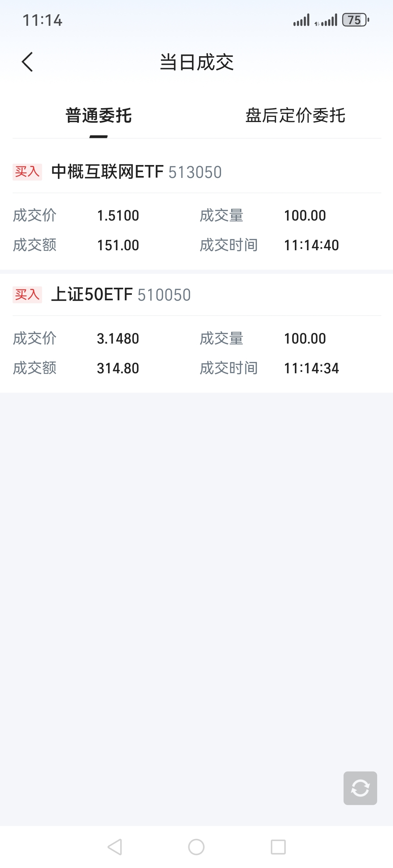
Task: Switch to 普通委托 tab
Action: click(99, 116)
